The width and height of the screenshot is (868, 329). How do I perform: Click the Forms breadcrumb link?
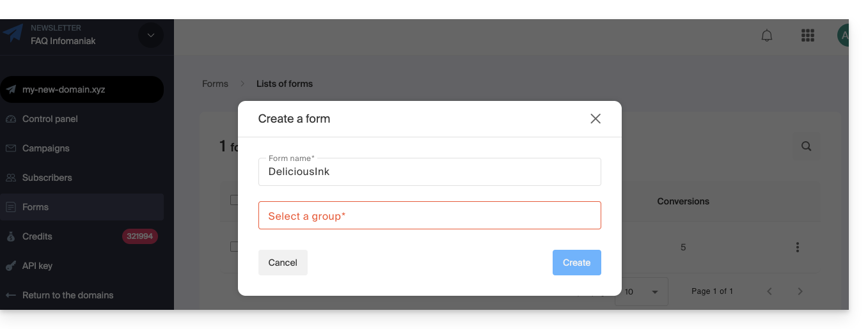[x=215, y=84]
